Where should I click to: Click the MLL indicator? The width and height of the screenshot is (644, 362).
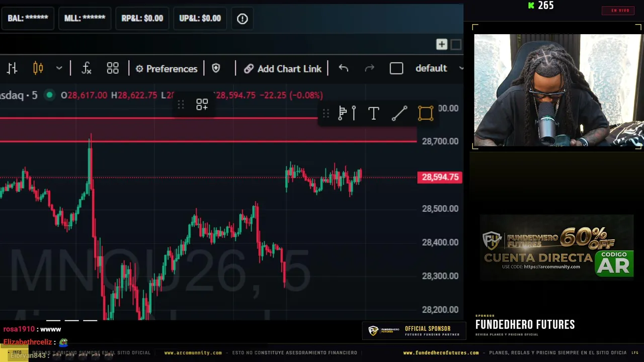(x=85, y=18)
